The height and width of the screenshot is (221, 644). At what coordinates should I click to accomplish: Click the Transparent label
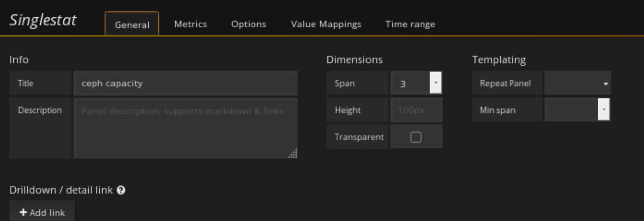pos(359,137)
